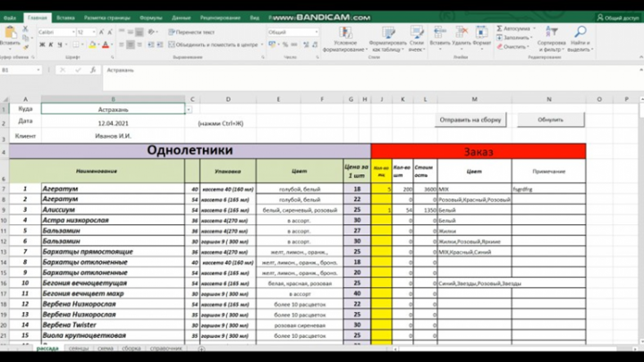Toggle center horizontal alignment

point(131,45)
